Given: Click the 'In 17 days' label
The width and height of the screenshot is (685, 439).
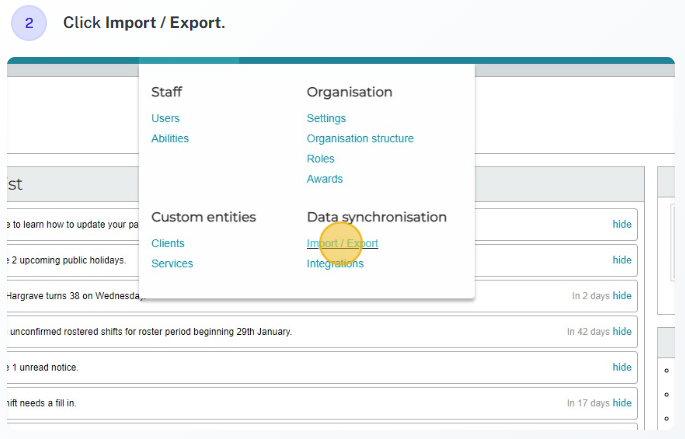Looking at the screenshot, I should click(x=588, y=403).
